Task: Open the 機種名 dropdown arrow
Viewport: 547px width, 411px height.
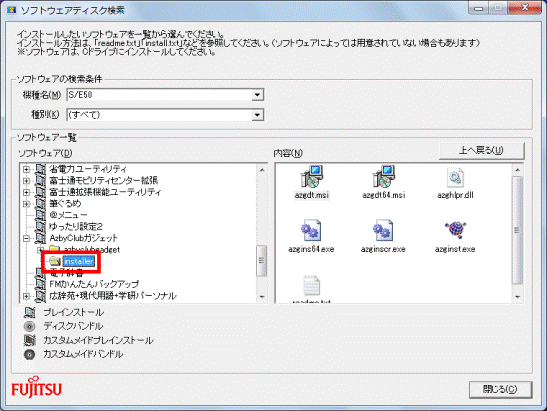Action: [257, 95]
